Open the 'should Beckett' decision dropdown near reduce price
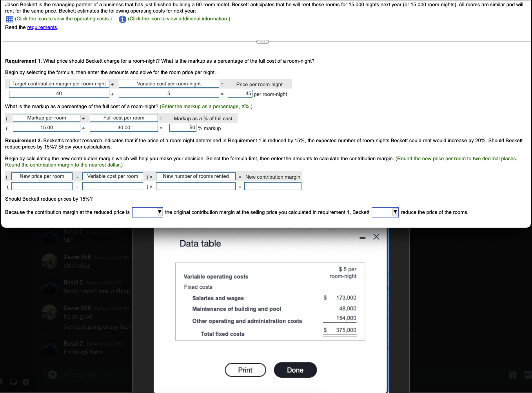Image resolution: width=532 pixels, height=393 pixels. (385, 212)
